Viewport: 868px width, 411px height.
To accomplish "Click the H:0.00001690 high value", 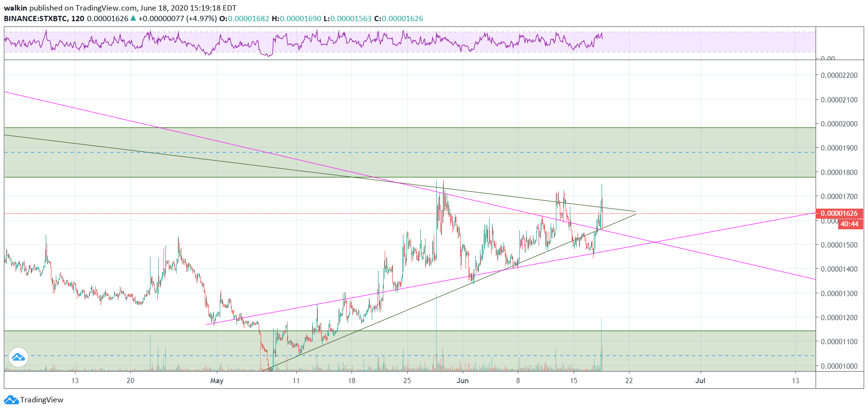I will pos(296,18).
